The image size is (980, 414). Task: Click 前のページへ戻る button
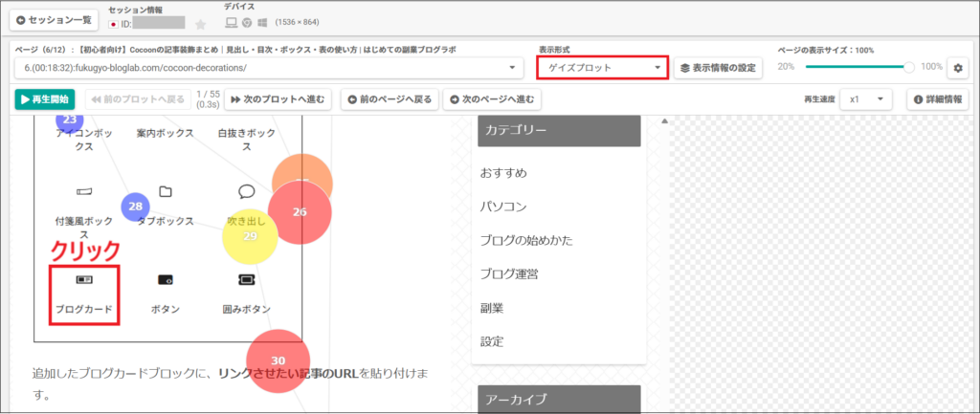point(390,98)
